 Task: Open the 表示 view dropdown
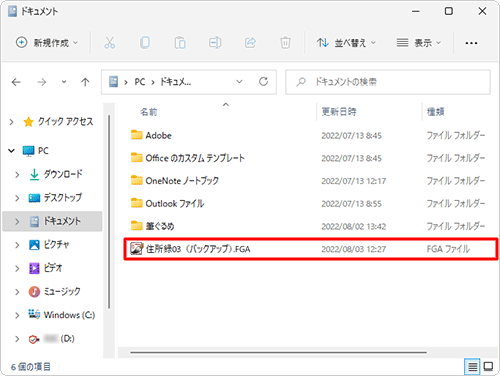pyautogui.click(x=419, y=43)
